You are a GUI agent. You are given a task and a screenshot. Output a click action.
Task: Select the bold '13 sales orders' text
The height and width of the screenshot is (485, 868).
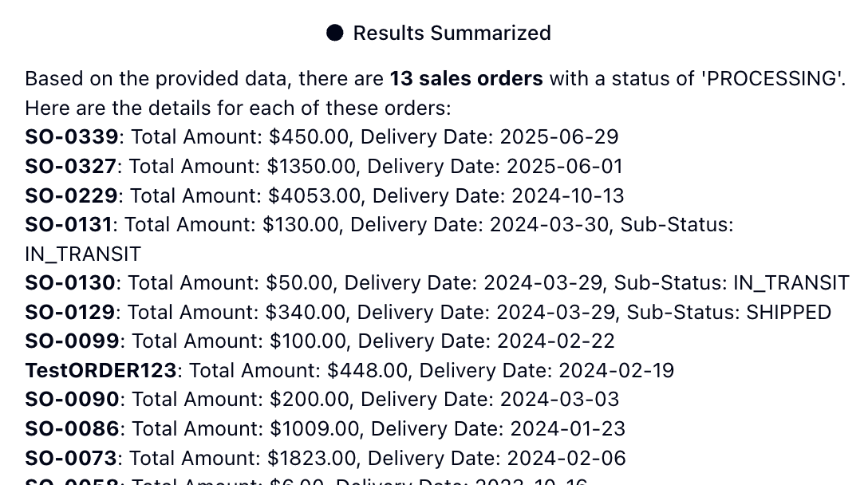[466, 79]
